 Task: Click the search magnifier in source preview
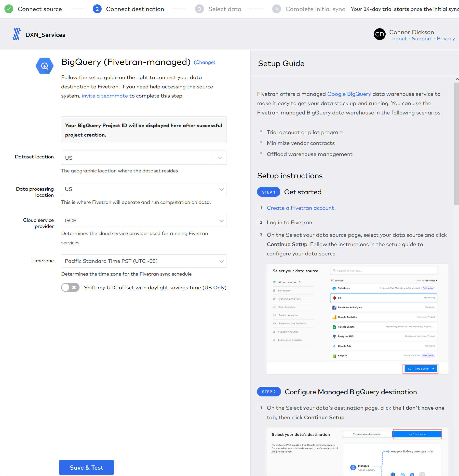[334, 270]
